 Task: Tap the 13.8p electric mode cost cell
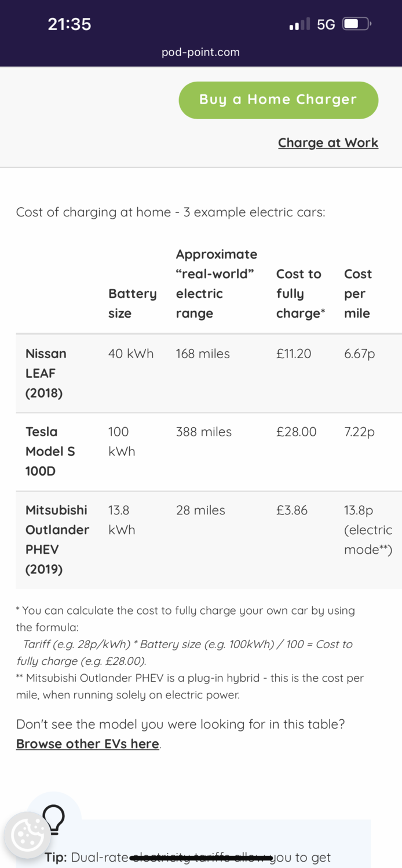click(368, 529)
